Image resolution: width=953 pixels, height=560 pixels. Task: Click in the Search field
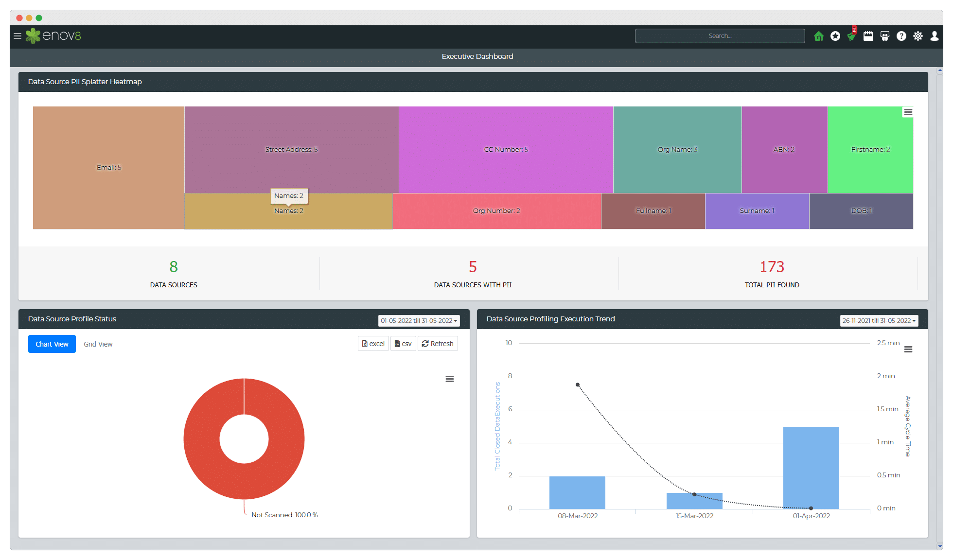(x=720, y=36)
